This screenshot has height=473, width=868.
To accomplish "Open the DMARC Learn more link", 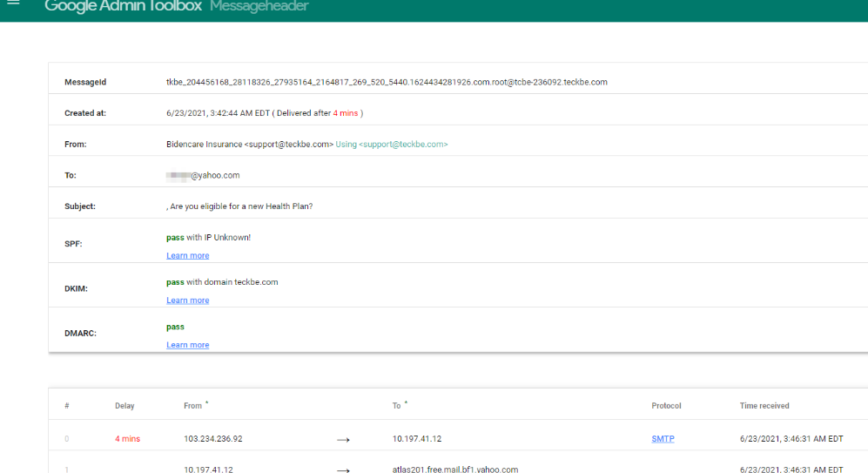I will pos(188,344).
